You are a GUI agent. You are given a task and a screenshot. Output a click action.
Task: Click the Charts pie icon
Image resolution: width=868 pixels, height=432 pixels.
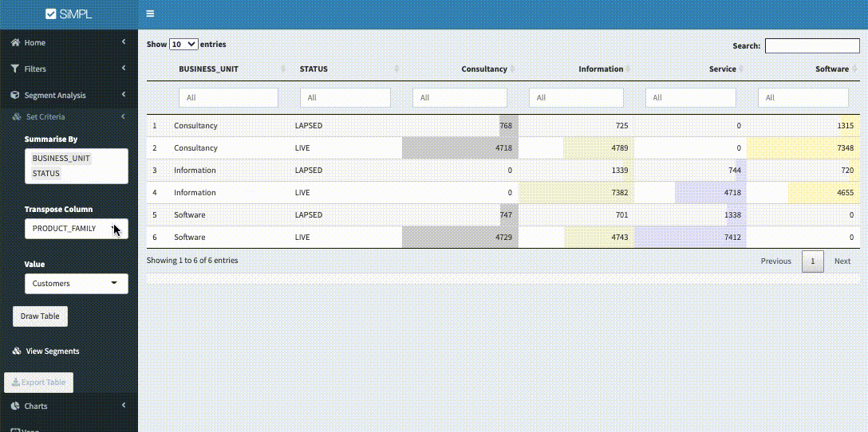coord(15,406)
